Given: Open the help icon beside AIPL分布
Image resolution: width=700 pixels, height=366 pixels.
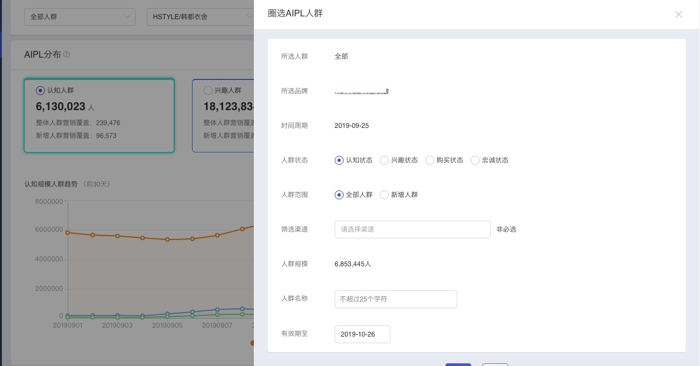Looking at the screenshot, I should point(67,54).
